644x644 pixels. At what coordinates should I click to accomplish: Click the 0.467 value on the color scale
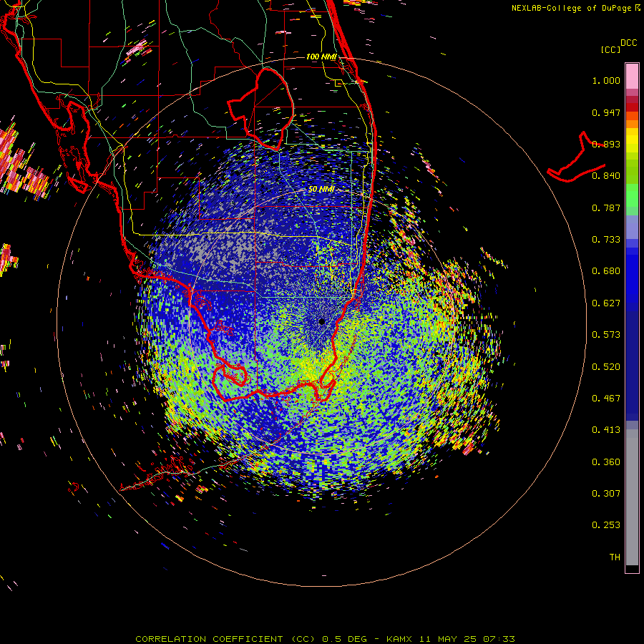pyautogui.click(x=606, y=399)
